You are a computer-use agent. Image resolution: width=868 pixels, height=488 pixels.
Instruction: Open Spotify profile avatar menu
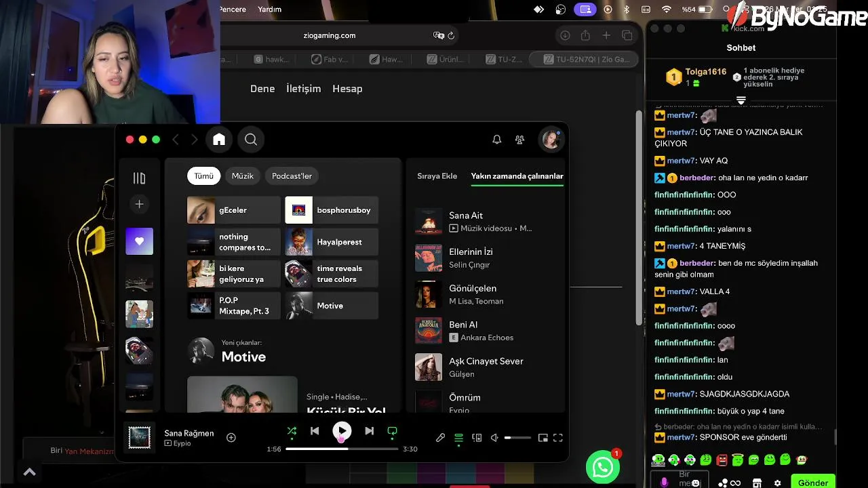pos(550,140)
